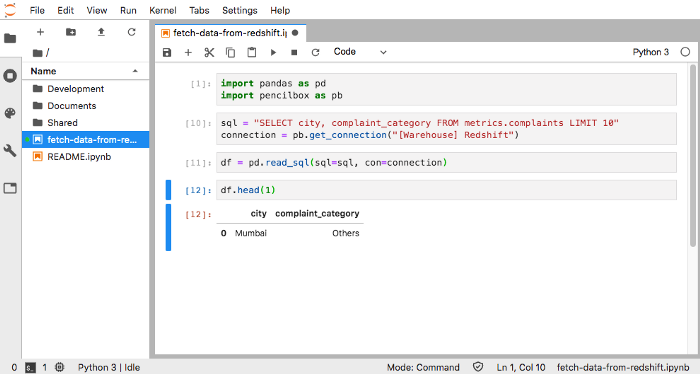Click the city column header in output
Screen dimensions: 700x374
click(258, 213)
